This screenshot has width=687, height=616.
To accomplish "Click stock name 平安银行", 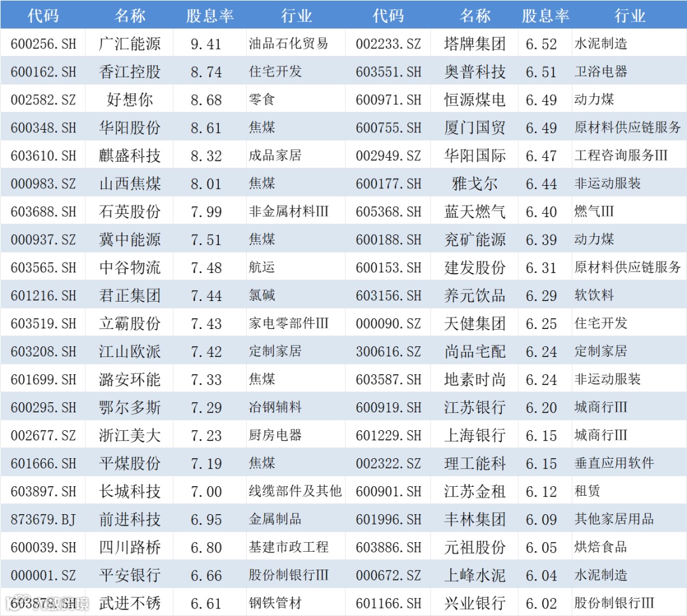I will (x=130, y=575).
